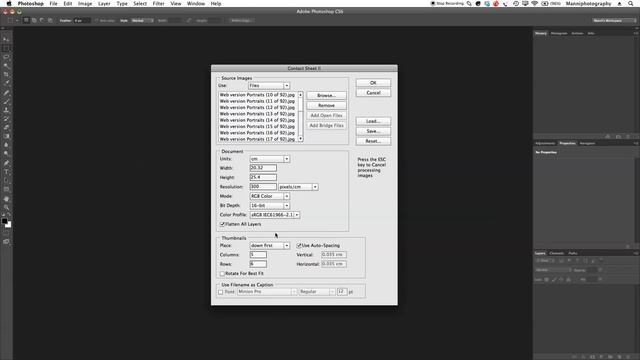640x360 pixels.
Task: Click the background color swatch
Action: click(x=9, y=225)
